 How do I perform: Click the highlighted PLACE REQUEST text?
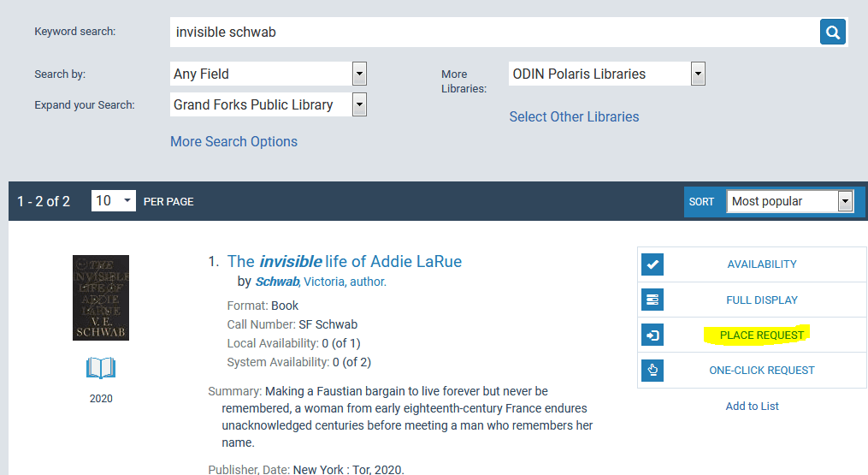click(x=761, y=335)
